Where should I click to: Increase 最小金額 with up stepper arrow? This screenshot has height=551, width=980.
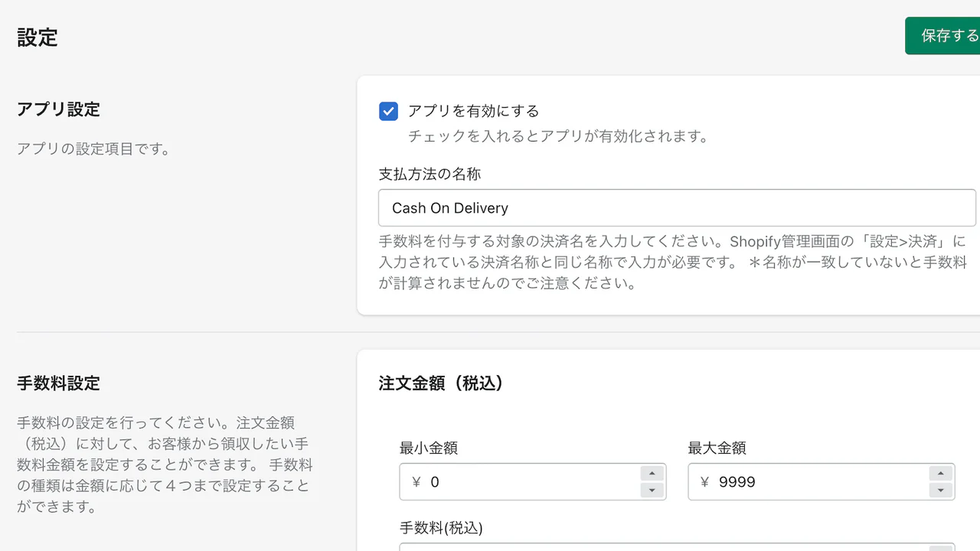point(652,474)
